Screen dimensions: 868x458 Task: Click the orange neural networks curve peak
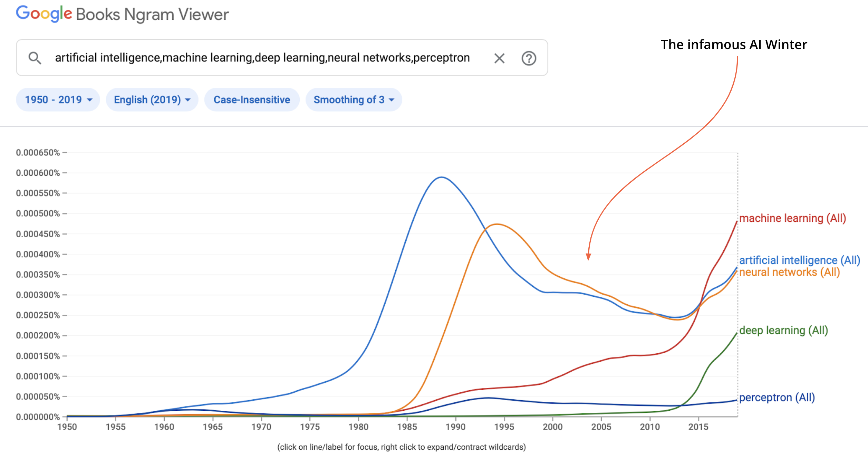(496, 224)
